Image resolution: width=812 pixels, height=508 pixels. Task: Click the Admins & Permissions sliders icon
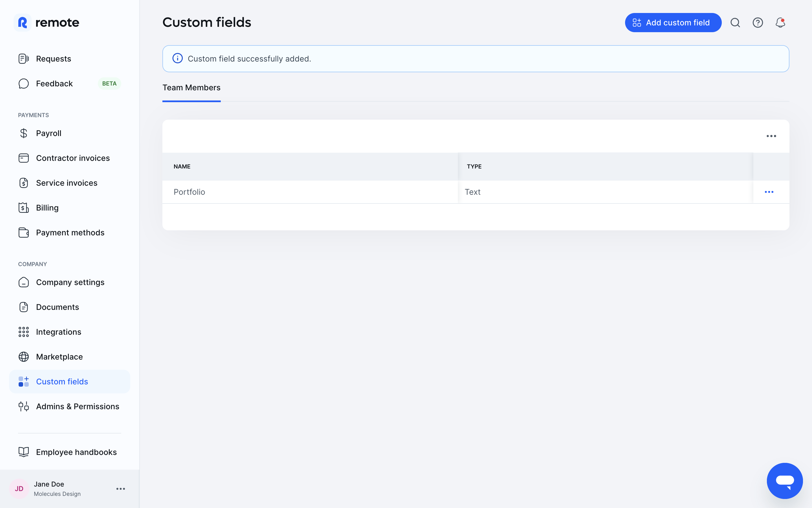[x=23, y=407]
